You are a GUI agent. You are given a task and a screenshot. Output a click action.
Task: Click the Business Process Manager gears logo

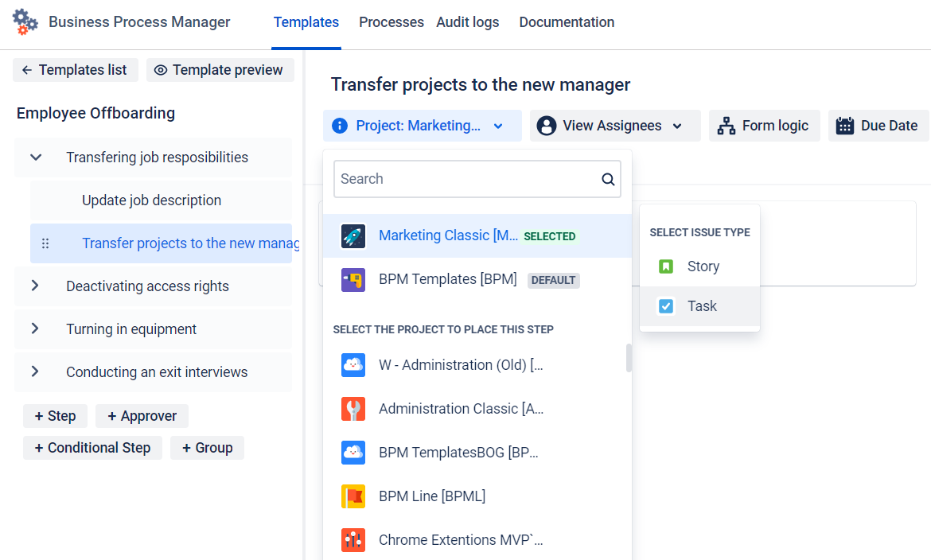[25, 22]
